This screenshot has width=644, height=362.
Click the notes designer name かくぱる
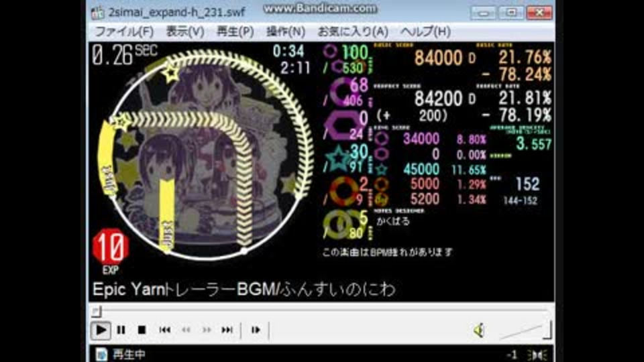point(393,221)
